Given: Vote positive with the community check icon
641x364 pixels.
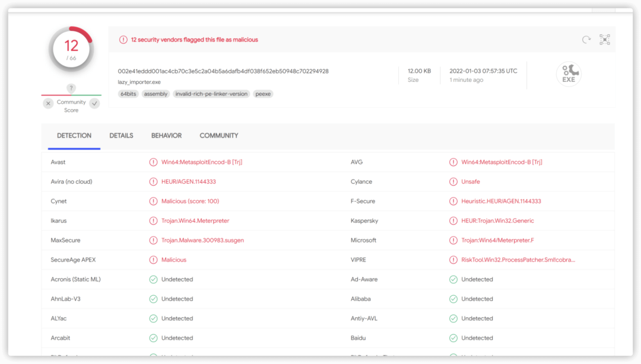Looking at the screenshot, I should pyautogui.click(x=94, y=103).
